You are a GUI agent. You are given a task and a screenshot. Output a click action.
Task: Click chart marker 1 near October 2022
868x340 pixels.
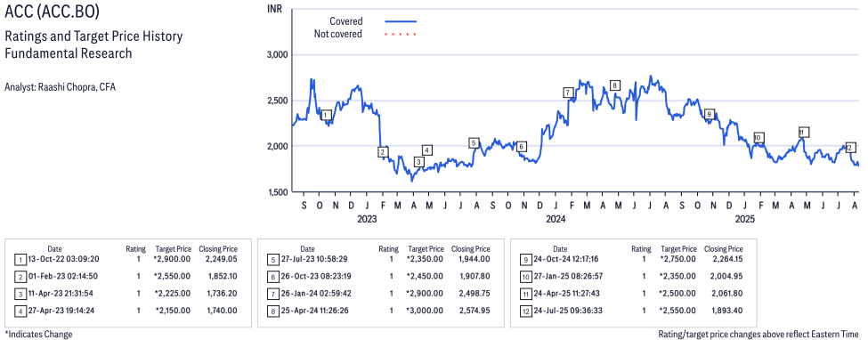(x=327, y=115)
